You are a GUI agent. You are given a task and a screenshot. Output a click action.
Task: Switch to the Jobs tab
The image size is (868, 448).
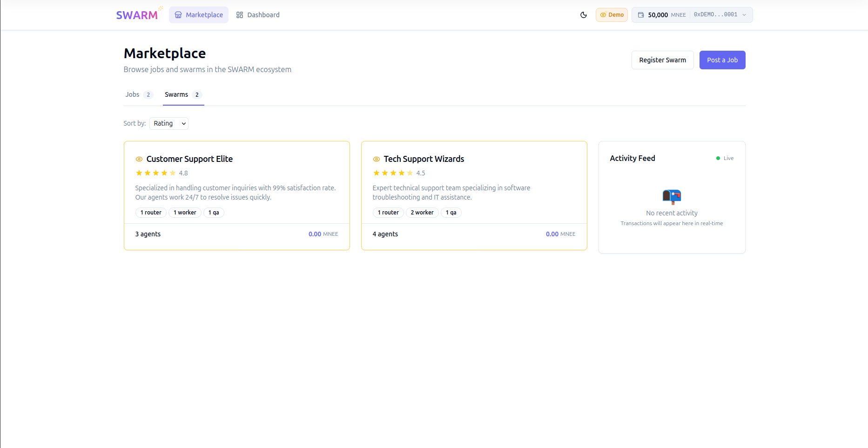[x=139, y=94]
